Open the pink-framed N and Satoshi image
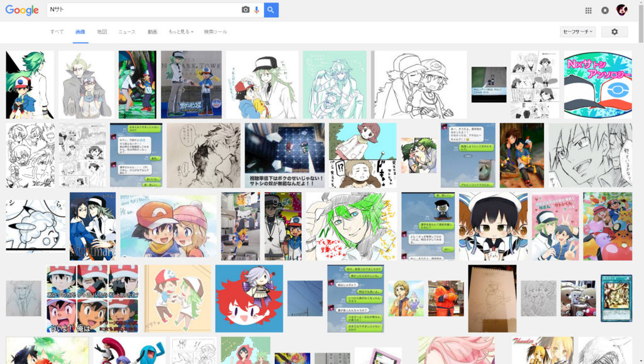This screenshot has height=364, width=644. (x=555, y=226)
